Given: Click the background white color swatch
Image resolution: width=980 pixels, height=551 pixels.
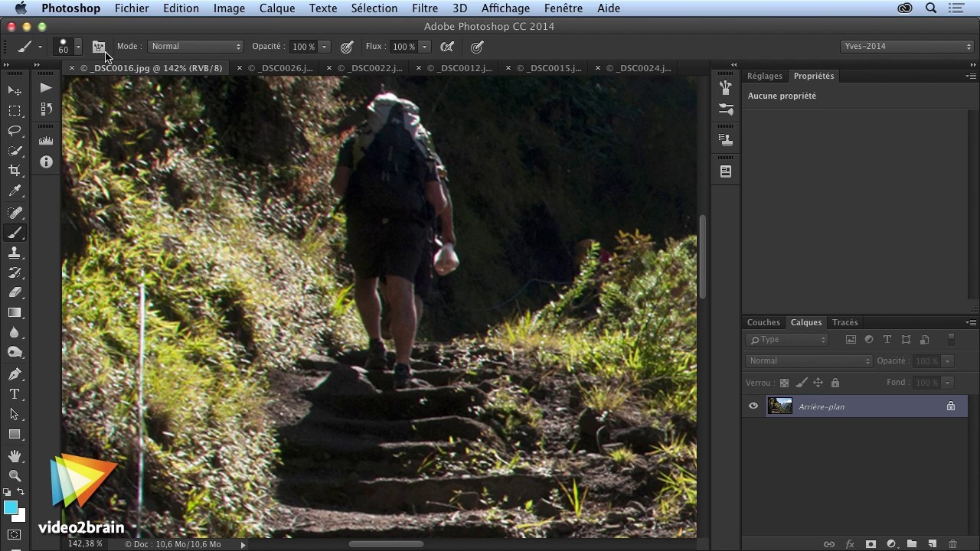Looking at the screenshot, I should (20, 517).
